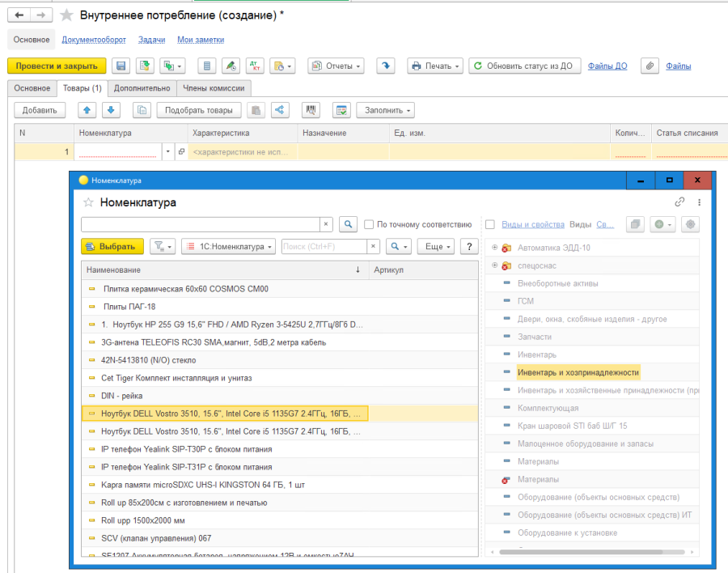The image size is (728, 573).
Task: Open the Печать dropdown
Action: coord(435,66)
